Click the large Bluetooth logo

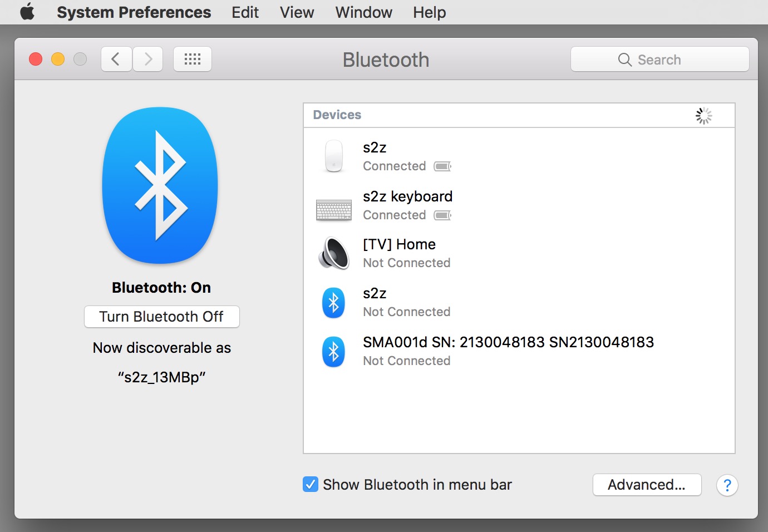point(160,185)
